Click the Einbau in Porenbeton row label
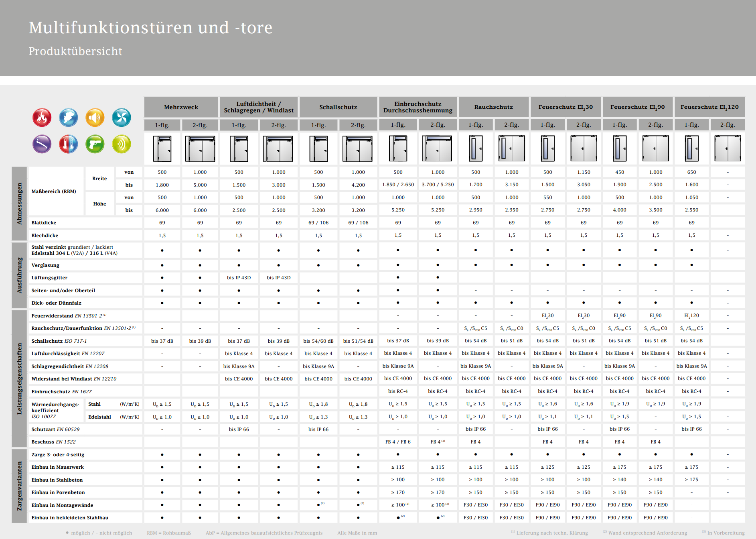This screenshot has width=756, height=539. coord(58,492)
